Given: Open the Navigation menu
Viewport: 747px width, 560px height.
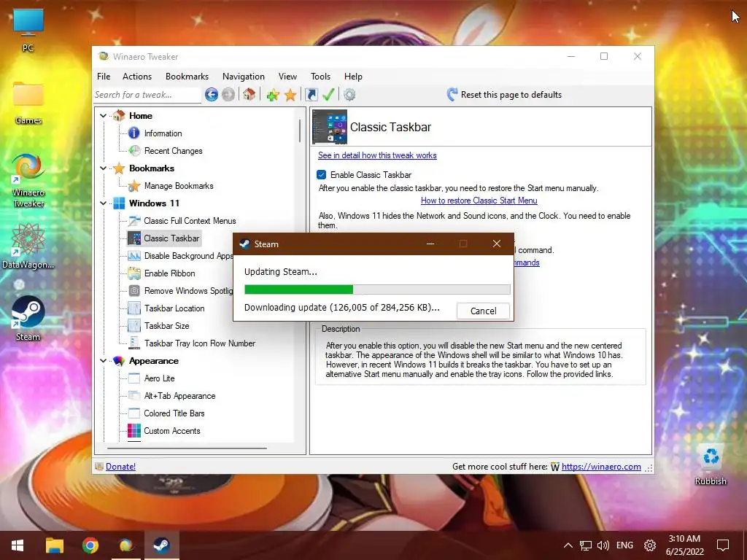Looking at the screenshot, I should point(244,76).
